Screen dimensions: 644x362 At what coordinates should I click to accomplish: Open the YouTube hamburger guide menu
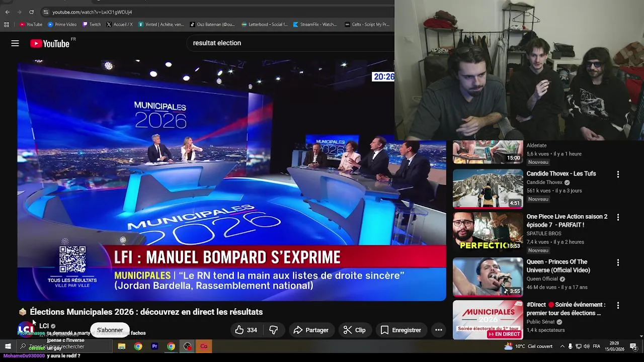(x=15, y=43)
